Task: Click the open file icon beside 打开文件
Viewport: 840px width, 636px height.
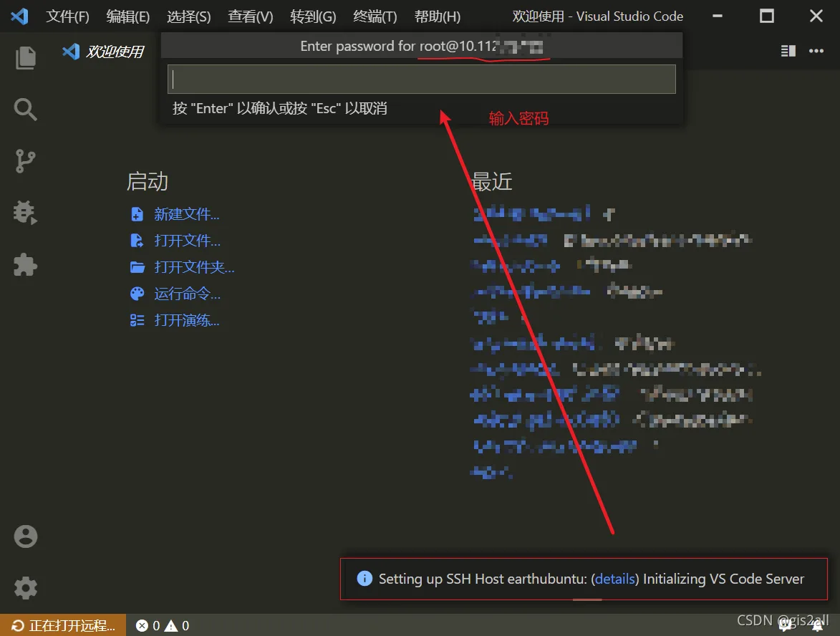Action: pos(137,241)
